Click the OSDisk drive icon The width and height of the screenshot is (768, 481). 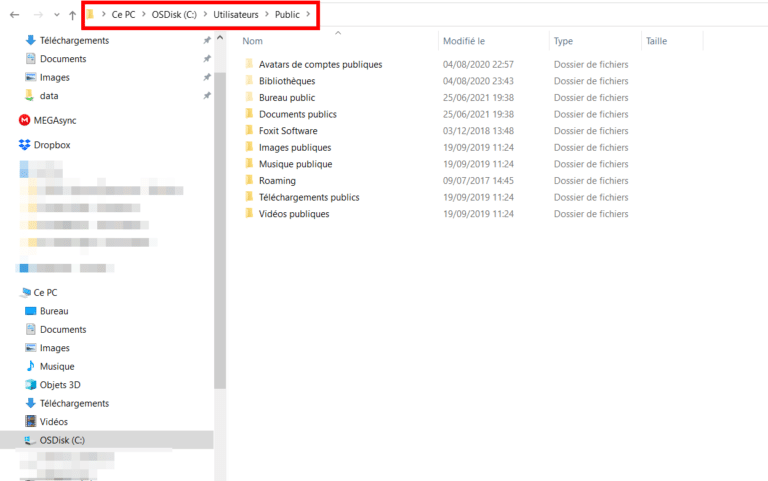click(30, 440)
